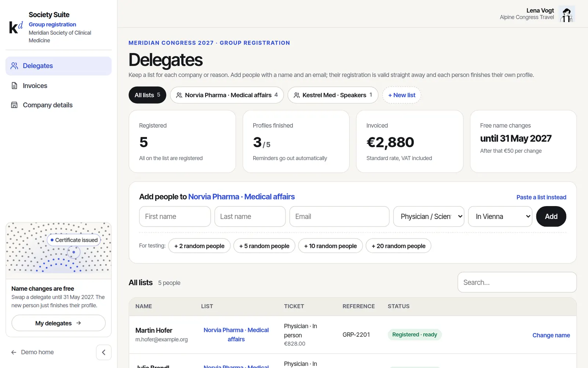
Task: Select the Norvia Pharma · Medical affairs list tab
Action: [227, 95]
